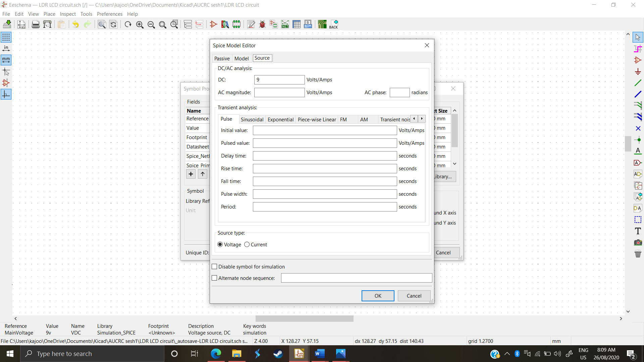Click the Undo arrow icon

[75, 24]
